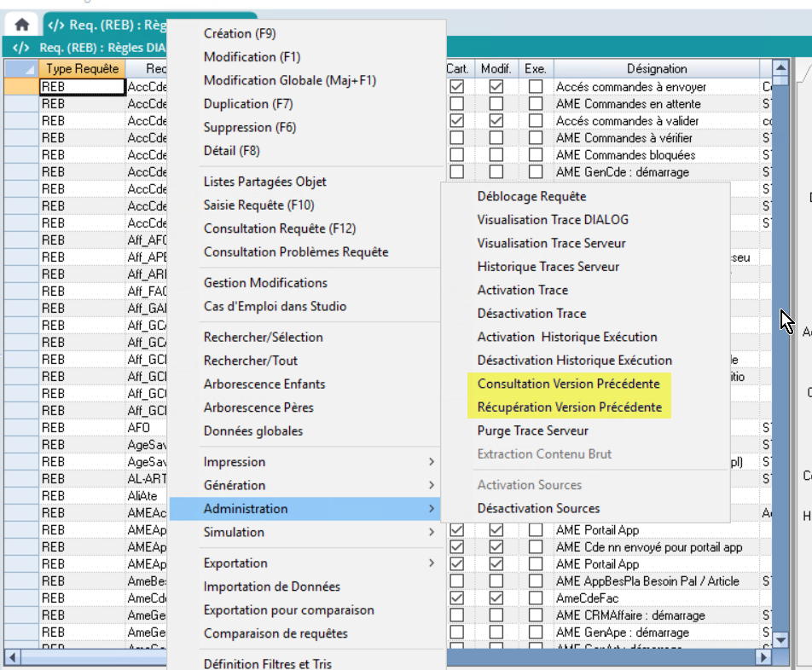Screen dimensions: 812x670
Task: Click the first REB cell in Type Requête
Action: pos(82,87)
